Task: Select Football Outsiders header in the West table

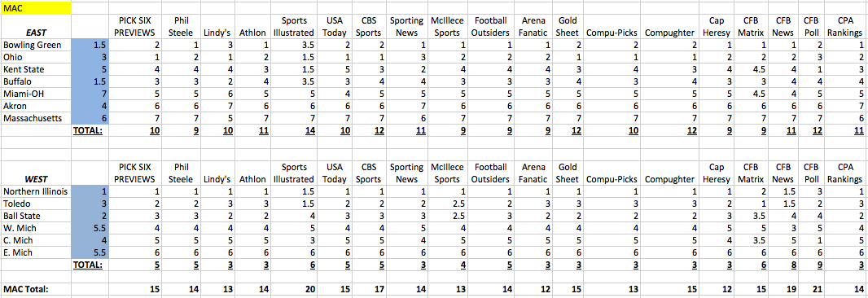Action: (491, 173)
